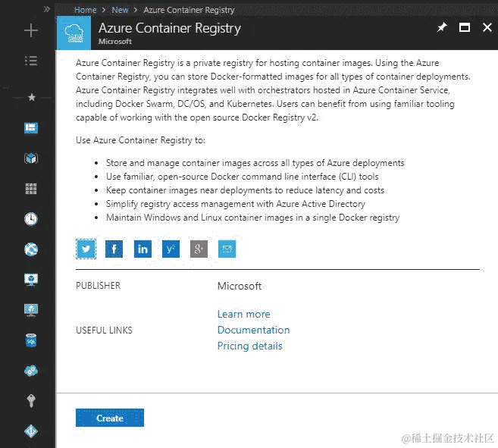This screenshot has width=498, height=448.
Task: Open the cloud gears icon in sidebar
Action: tap(31, 371)
